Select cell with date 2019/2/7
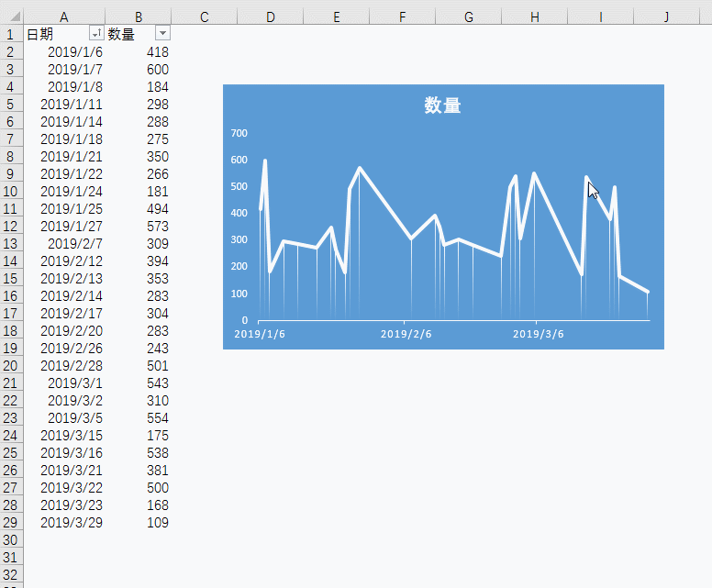The height and width of the screenshot is (588, 712). click(x=64, y=243)
